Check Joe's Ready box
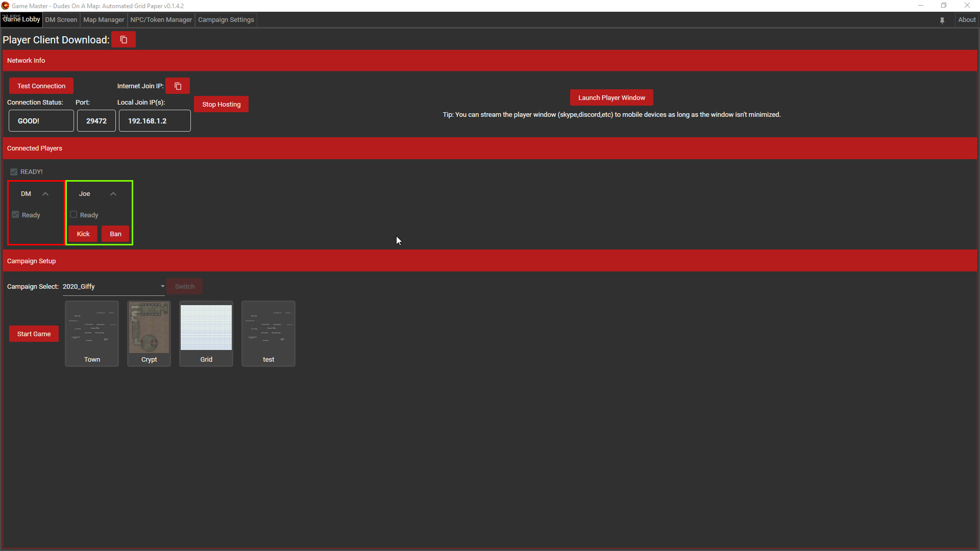 click(73, 215)
